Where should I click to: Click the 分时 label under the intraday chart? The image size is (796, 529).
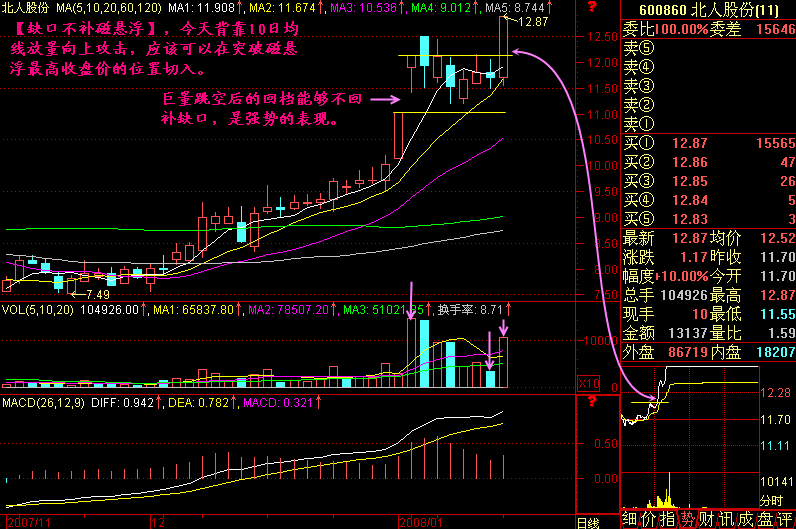pyautogui.click(x=771, y=500)
